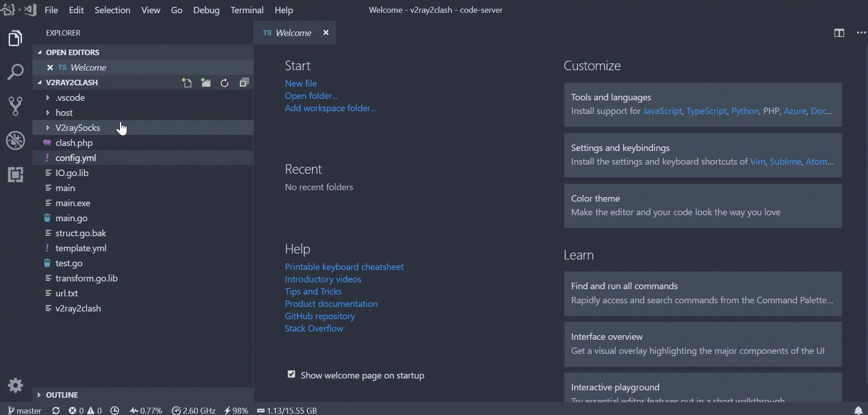
Task: Click Add workspace folder... link
Action: (331, 108)
